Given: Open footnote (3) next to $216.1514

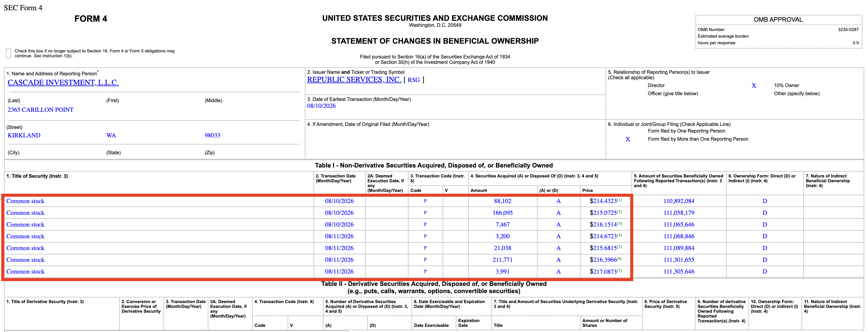Looking at the screenshot, I should click(619, 223).
